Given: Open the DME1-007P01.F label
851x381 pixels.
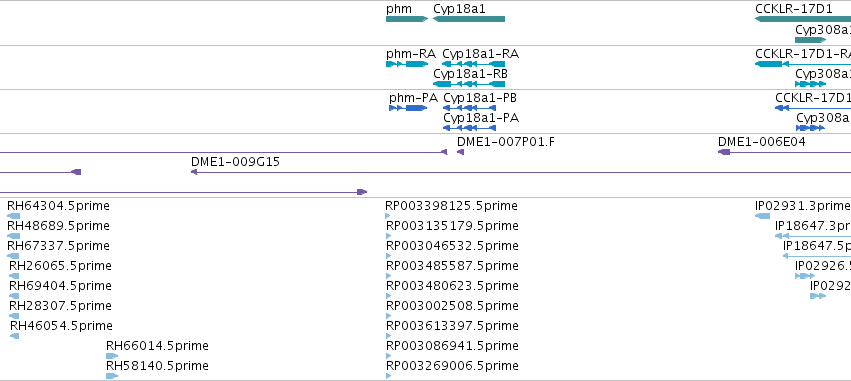Looking at the screenshot, I should pyautogui.click(x=506, y=142).
